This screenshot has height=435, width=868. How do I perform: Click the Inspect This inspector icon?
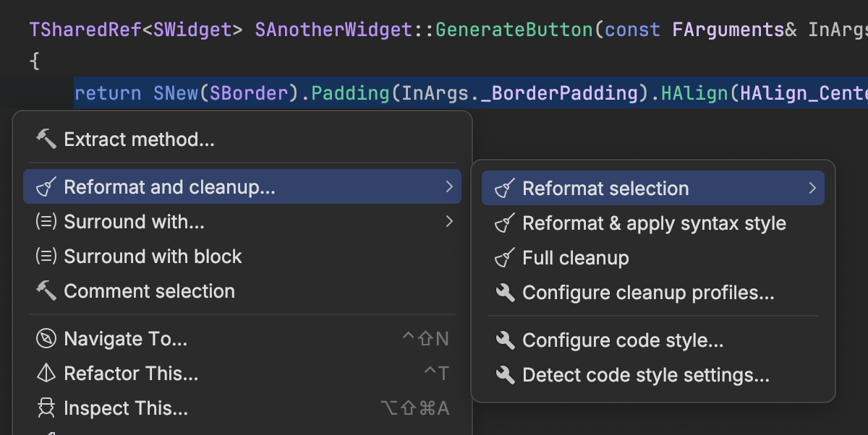click(46, 408)
